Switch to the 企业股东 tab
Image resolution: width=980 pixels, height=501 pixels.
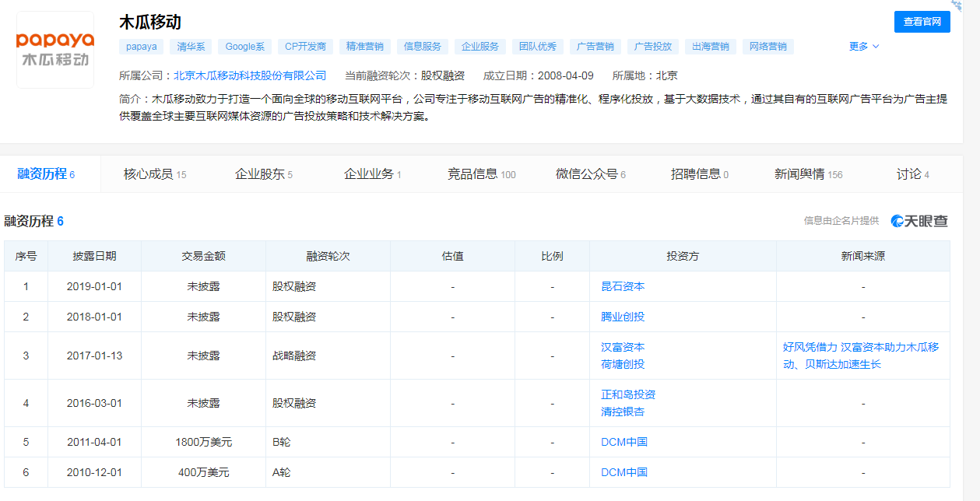[264, 174]
